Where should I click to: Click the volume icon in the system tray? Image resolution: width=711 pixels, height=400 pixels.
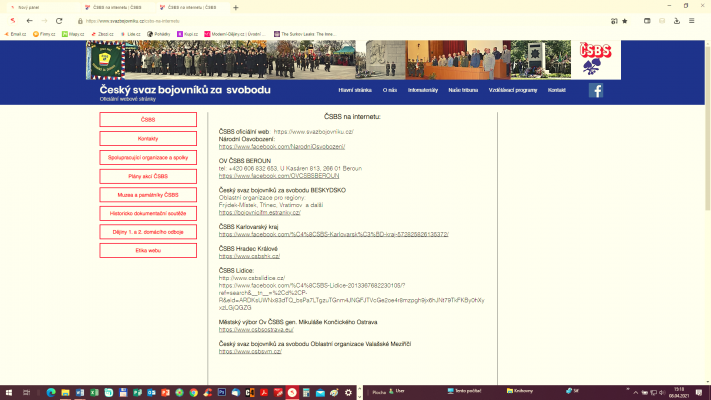pos(662,393)
